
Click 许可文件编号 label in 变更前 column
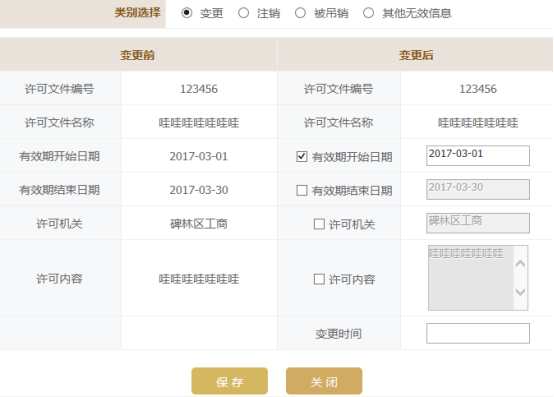(x=59, y=89)
